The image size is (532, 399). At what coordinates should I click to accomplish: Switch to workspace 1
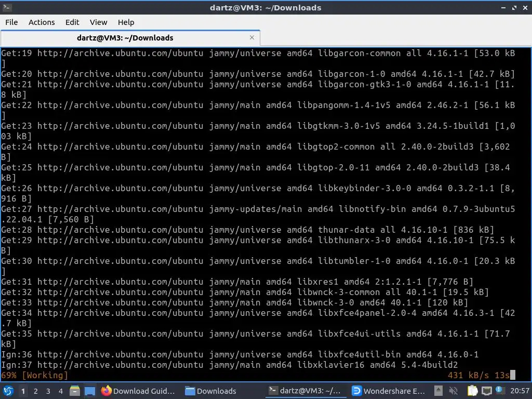23,391
